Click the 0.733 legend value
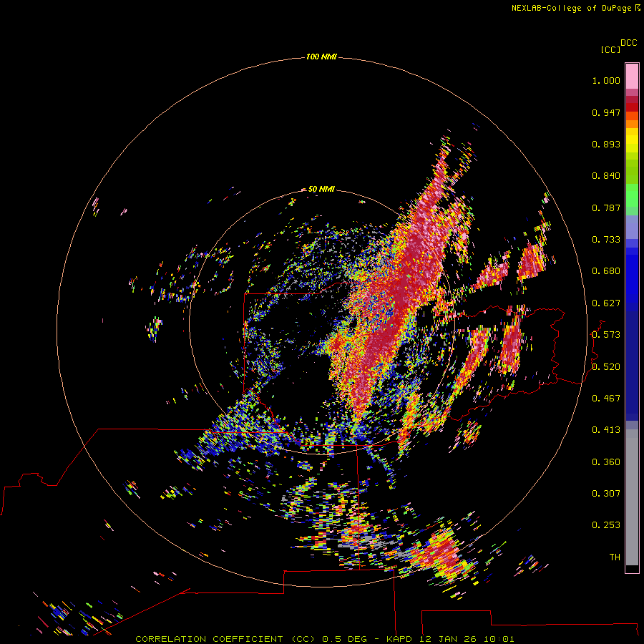Image resolution: width=644 pixels, height=644 pixels. tap(606, 240)
